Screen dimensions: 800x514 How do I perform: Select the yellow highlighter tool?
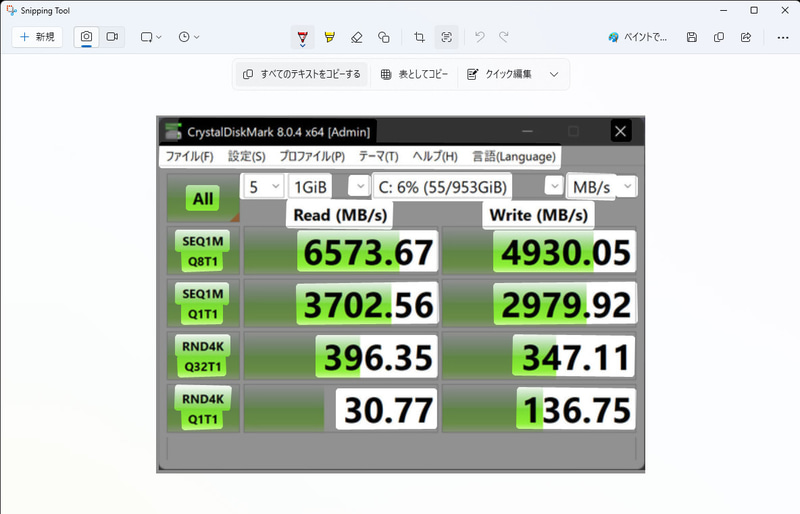pyautogui.click(x=330, y=37)
